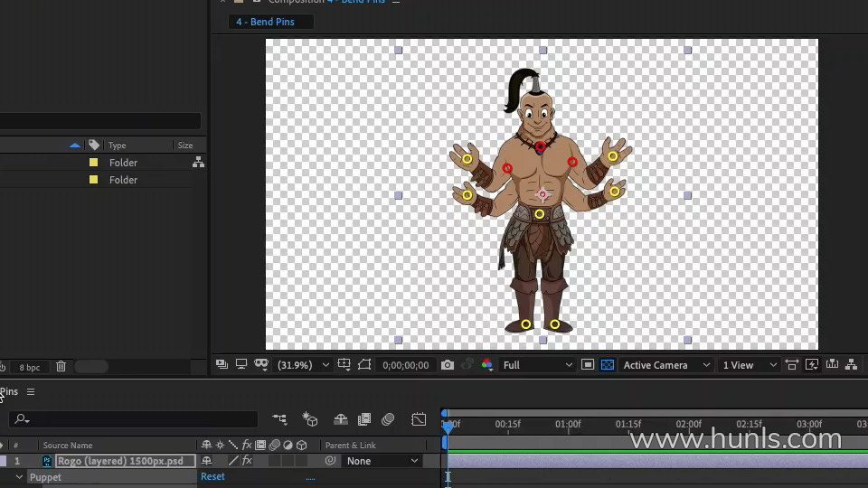The width and height of the screenshot is (868, 488).
Task: Click Source Name column header
Action: pos(68,445)
